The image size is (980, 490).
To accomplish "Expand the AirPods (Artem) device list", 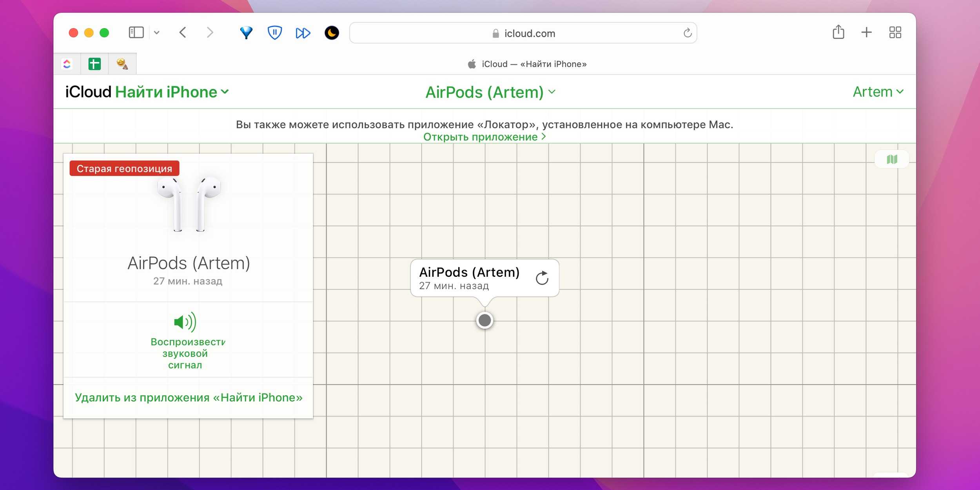I will [x=491, y=93].
